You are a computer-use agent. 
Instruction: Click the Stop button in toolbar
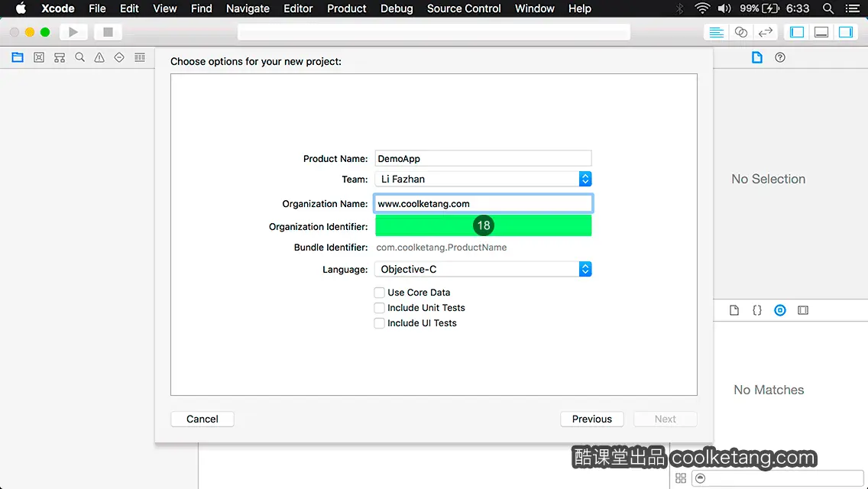(x=108, y=32)
